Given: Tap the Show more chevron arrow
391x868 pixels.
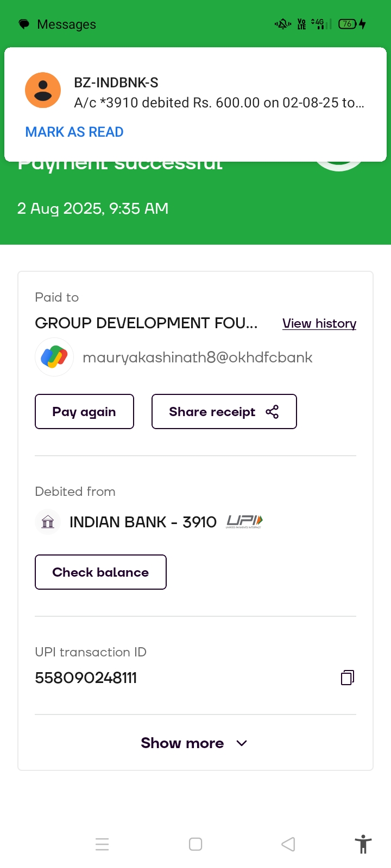Looking at the screenshot, I should pyautogui.click(x=242, y=743).
